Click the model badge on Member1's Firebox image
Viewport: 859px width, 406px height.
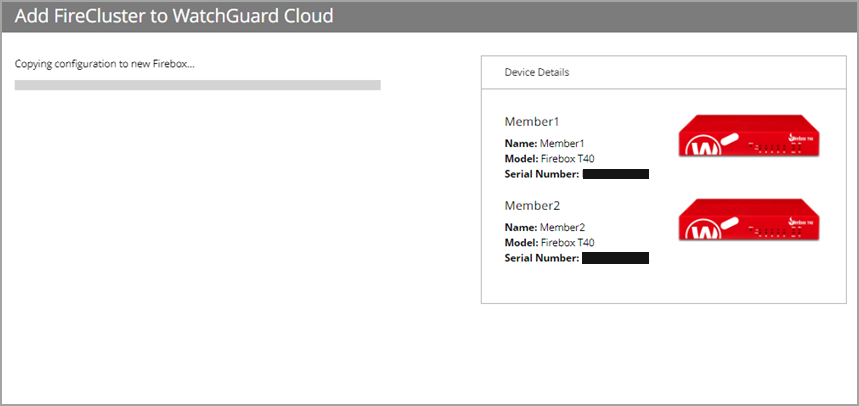click(801, 137)
